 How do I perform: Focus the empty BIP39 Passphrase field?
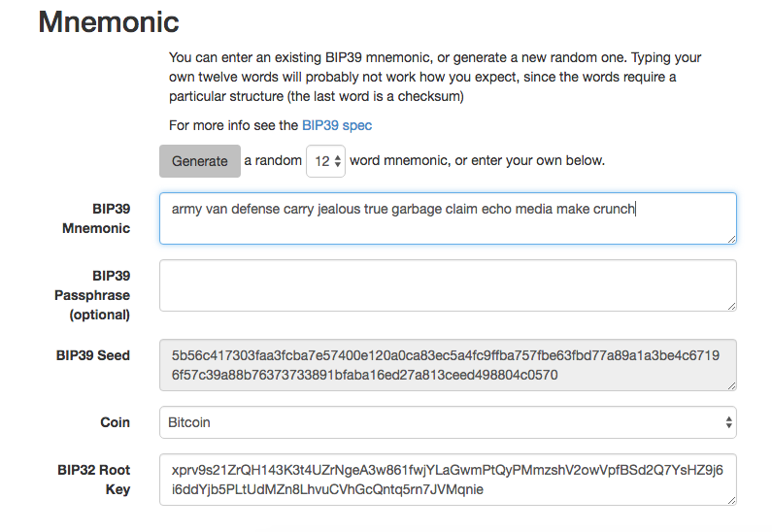click(x=447, y=285)
